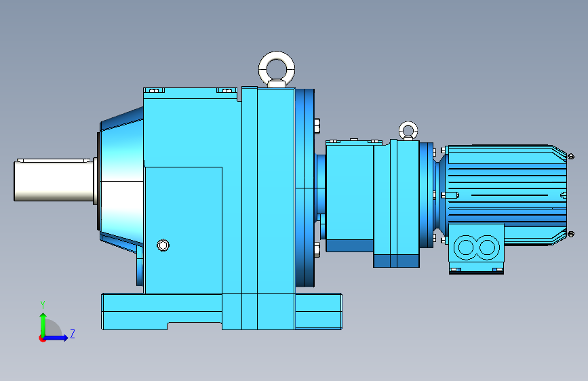
Task: Select the hex drain plug on gearbox side
Action: pos(163,245)
